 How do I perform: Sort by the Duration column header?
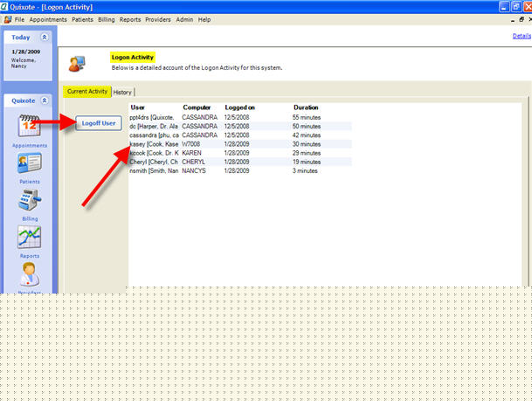[306, 107]
